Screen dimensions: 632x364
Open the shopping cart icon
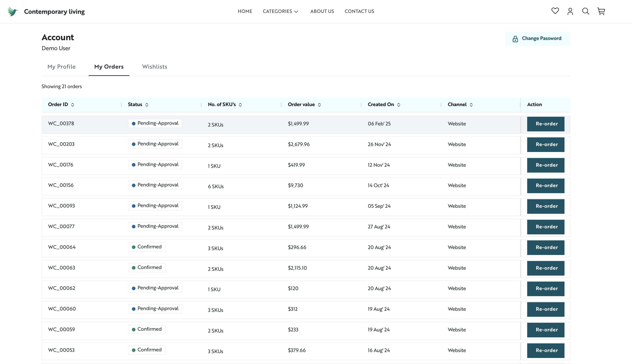(601, 11)
